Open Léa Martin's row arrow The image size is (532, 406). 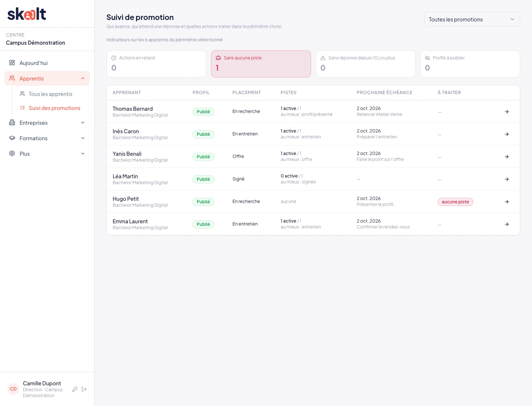pos(507,179)
